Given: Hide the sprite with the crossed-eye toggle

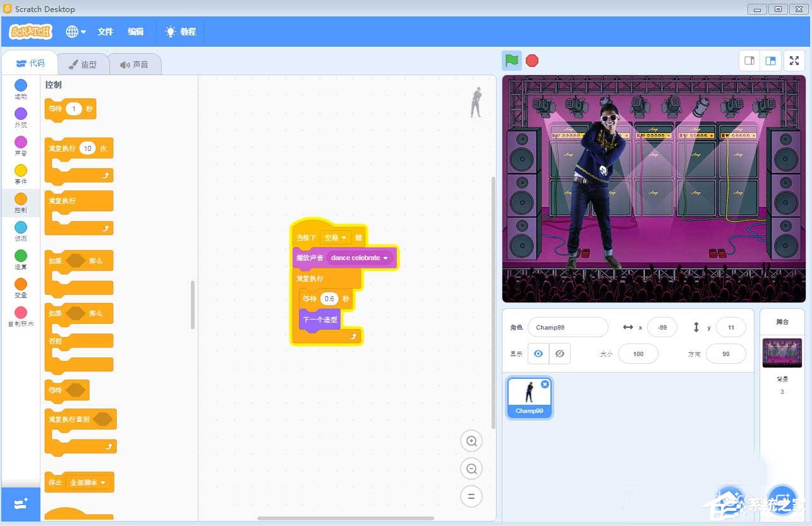Looking at the screenshot, I should pos(560,354).
